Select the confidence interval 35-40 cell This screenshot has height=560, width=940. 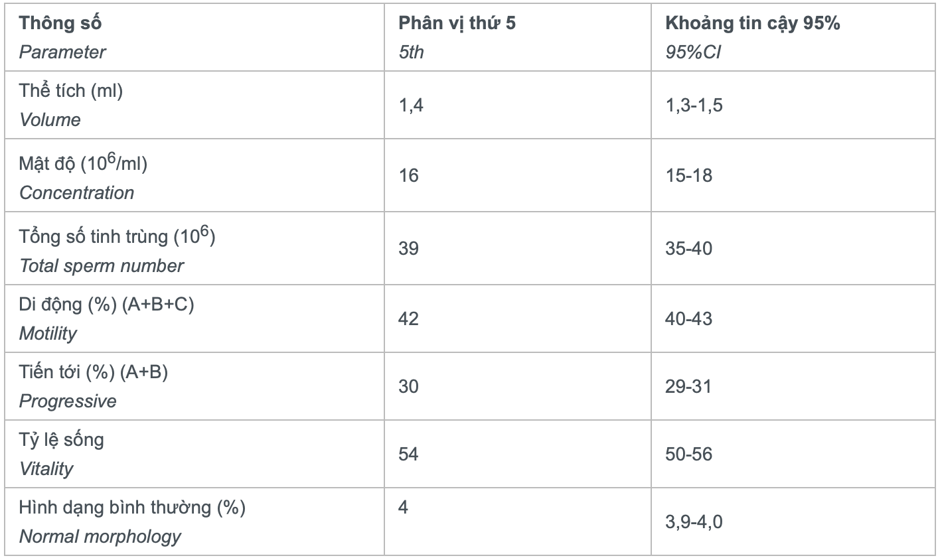(x=688, y=248)
